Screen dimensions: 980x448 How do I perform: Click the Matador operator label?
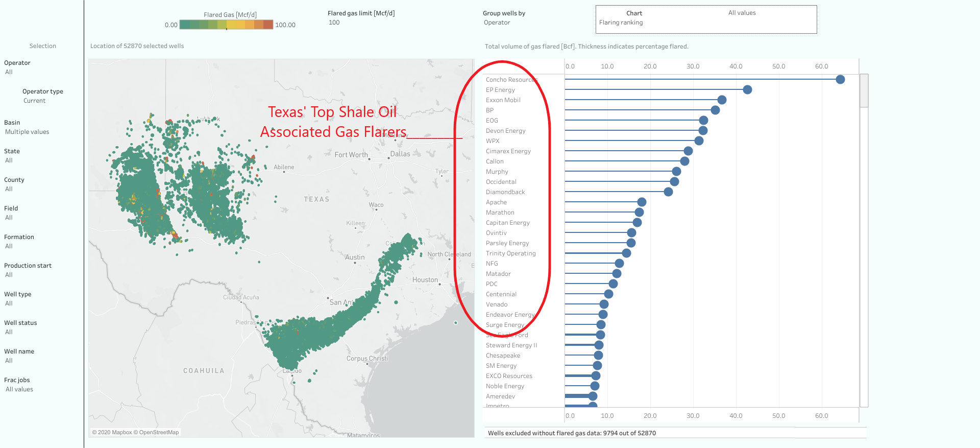click(498, 274)
